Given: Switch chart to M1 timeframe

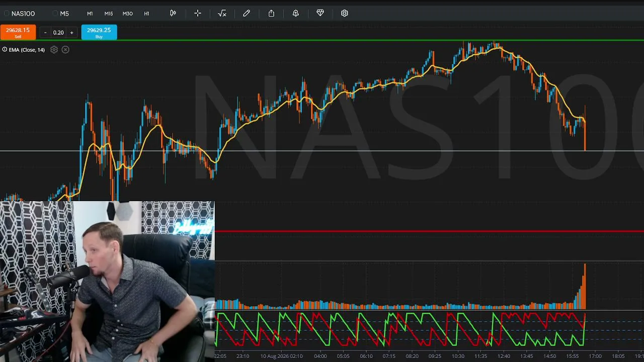Looking at the screenshot, I should pos(90,14).
